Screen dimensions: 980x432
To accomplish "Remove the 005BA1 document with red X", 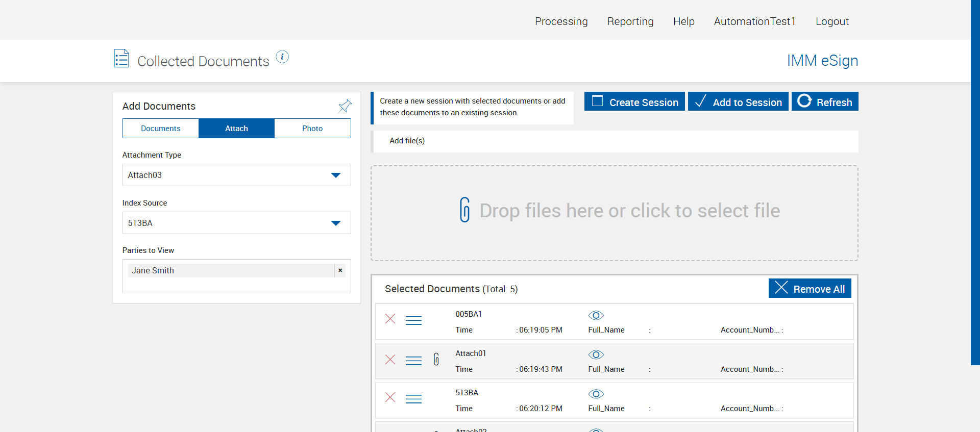I will coord(390,319).
